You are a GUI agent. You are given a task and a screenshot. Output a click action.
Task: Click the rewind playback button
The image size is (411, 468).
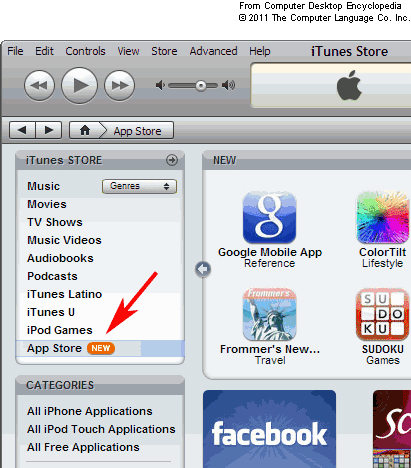click(x=39, y=86)
